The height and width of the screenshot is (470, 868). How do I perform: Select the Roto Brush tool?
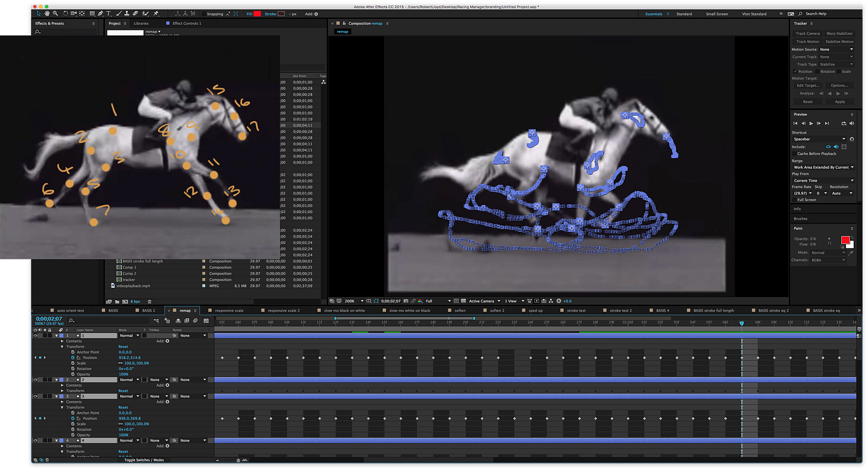pyautogui.click(x=145, y=14)
